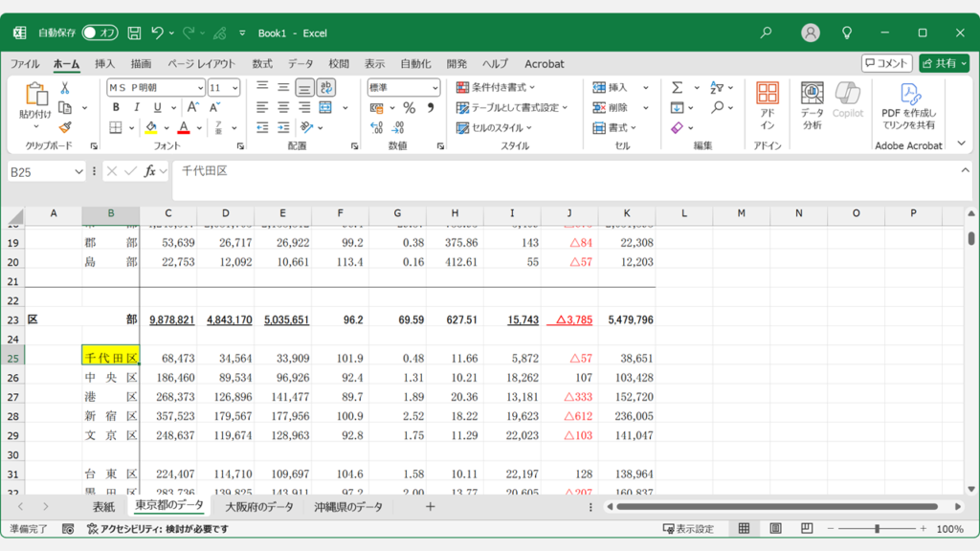Open the ファイル menu tab

[25, 64]
